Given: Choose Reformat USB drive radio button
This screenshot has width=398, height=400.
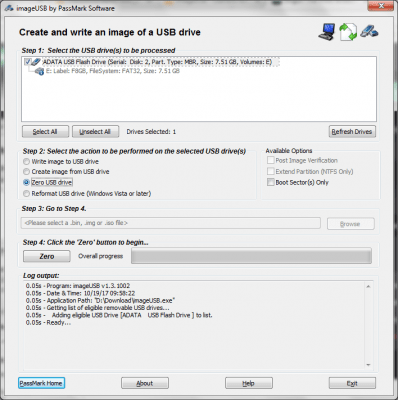Looking at the screenshot, I should [26, 193].
